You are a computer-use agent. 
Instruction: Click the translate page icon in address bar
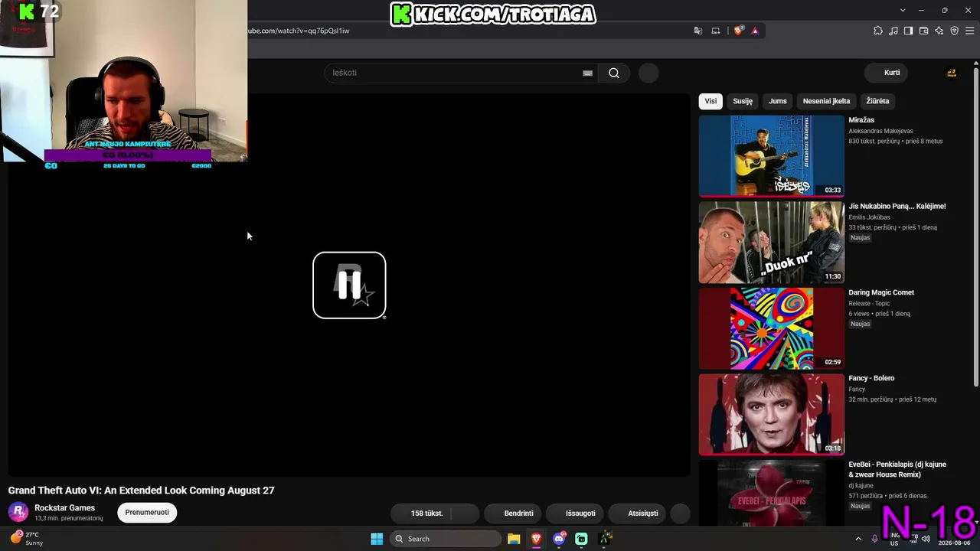click(697, 31)
